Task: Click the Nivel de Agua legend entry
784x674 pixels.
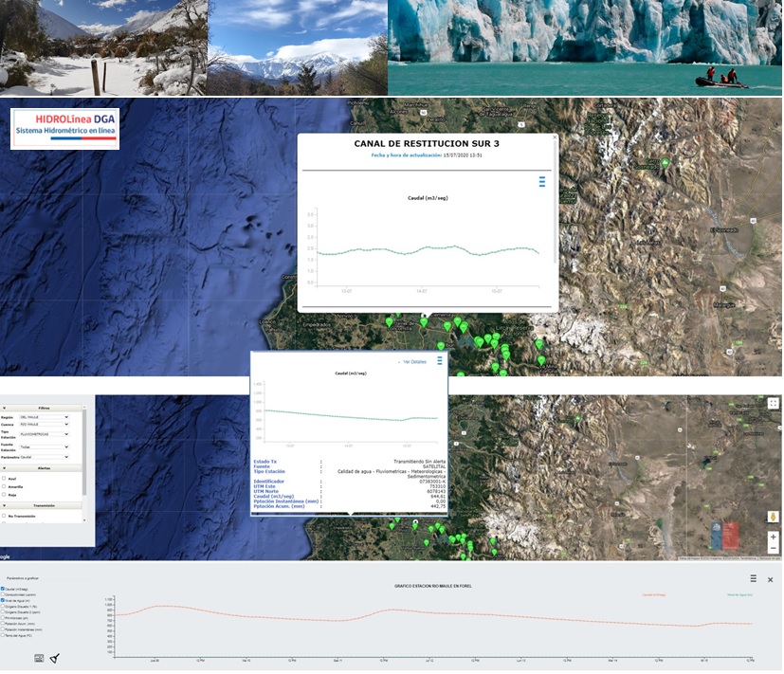Action: 739,595
